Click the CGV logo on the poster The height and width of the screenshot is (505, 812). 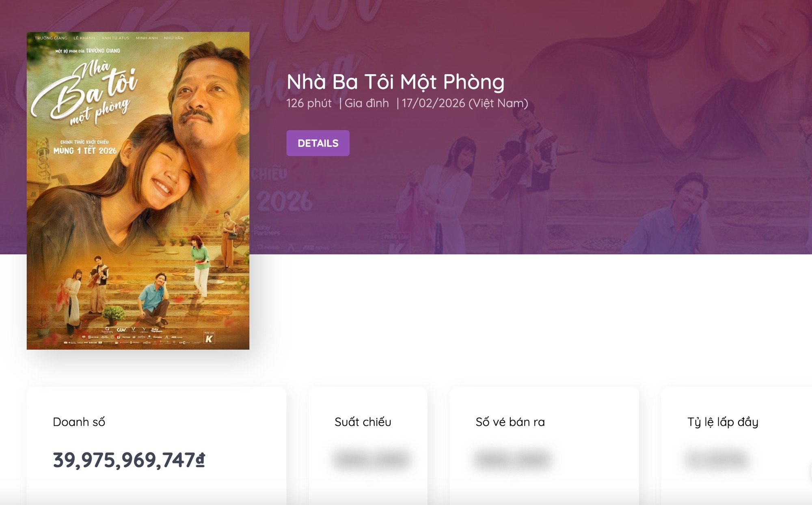[121, 330]
